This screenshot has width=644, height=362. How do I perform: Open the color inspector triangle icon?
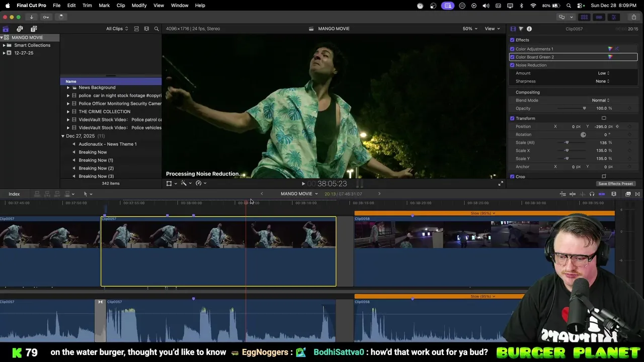521,29
